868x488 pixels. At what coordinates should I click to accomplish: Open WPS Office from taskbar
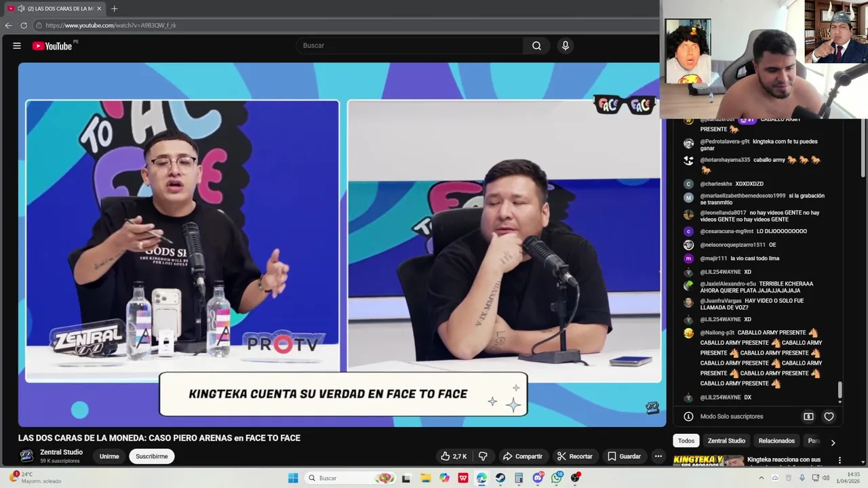point(463,478)
